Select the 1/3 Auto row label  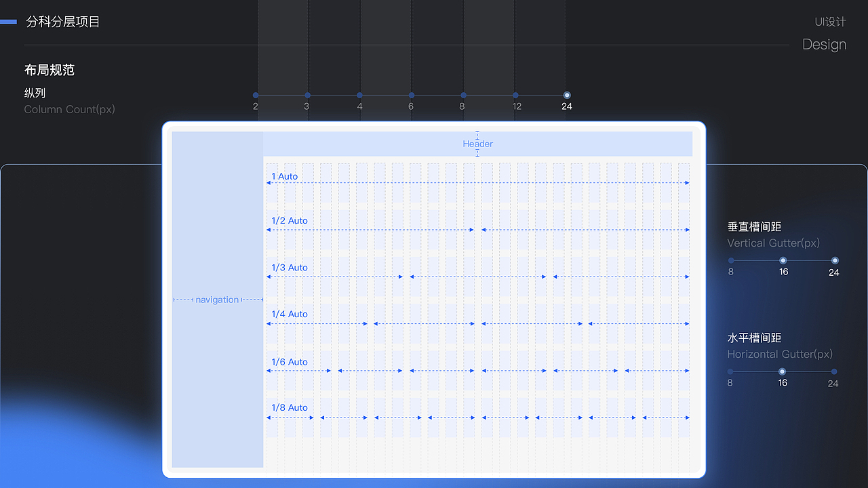tap(290, 268)
